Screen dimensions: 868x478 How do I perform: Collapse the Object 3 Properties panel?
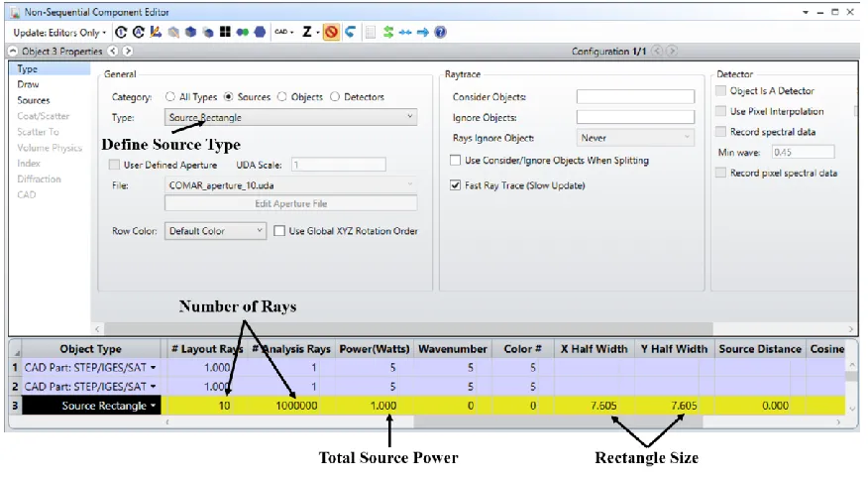pyautogui.click(x=13, y=51)
